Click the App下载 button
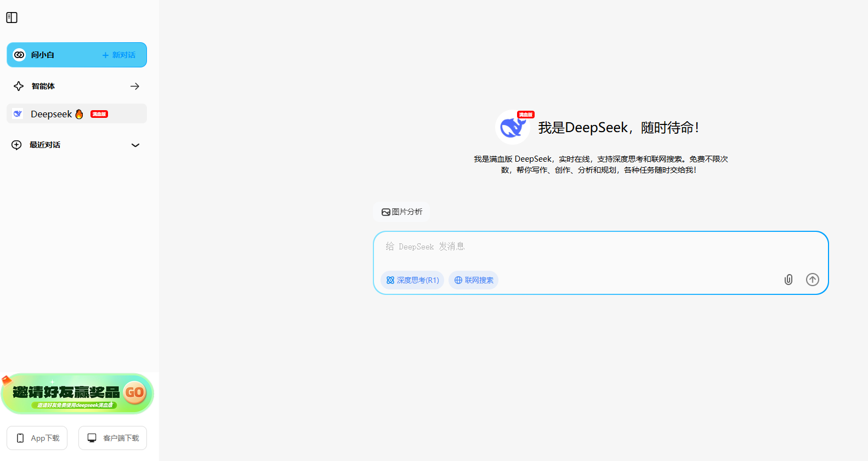868x461 pixels. (x=37, y=438)
